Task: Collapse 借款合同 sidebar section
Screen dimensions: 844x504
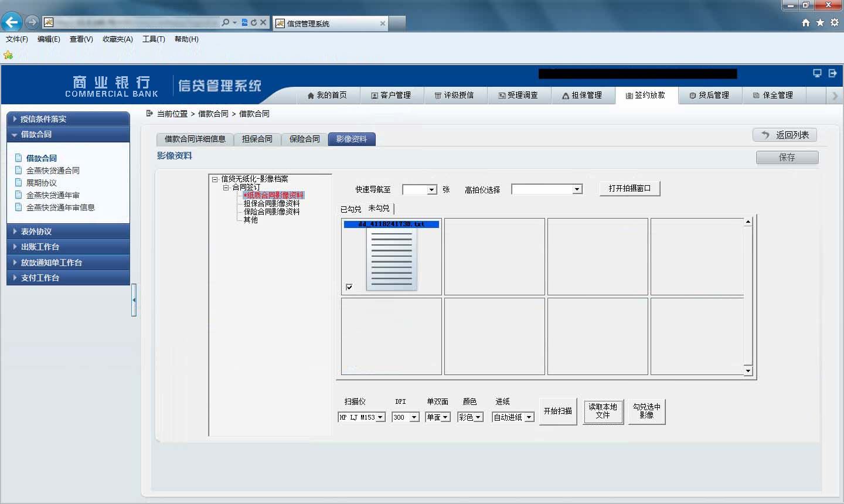Action: [x=68, y=134]
